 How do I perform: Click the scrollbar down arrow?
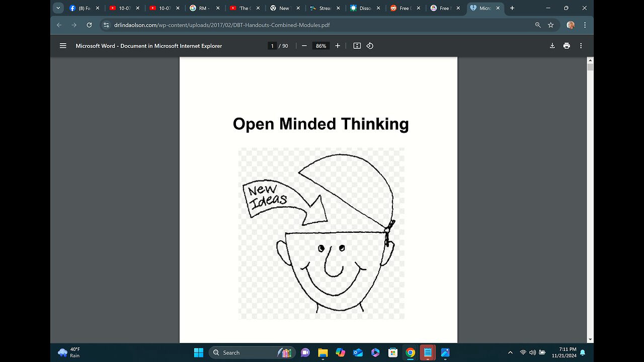[x=591, y=339]
